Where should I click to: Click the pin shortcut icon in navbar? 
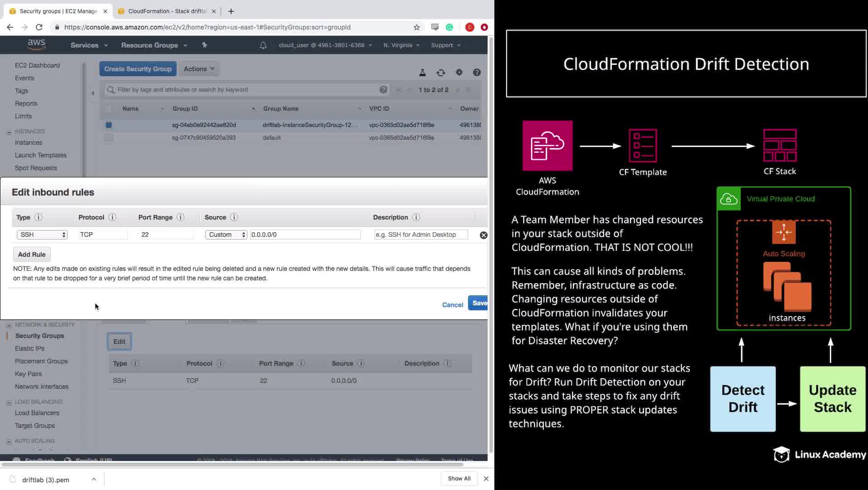204,45
